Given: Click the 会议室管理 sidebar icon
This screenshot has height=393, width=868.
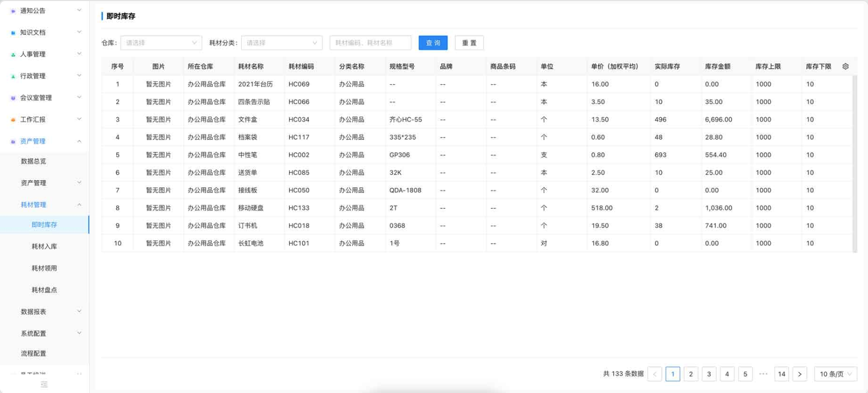Looking at the screenshot, I should tap(13, 98).
